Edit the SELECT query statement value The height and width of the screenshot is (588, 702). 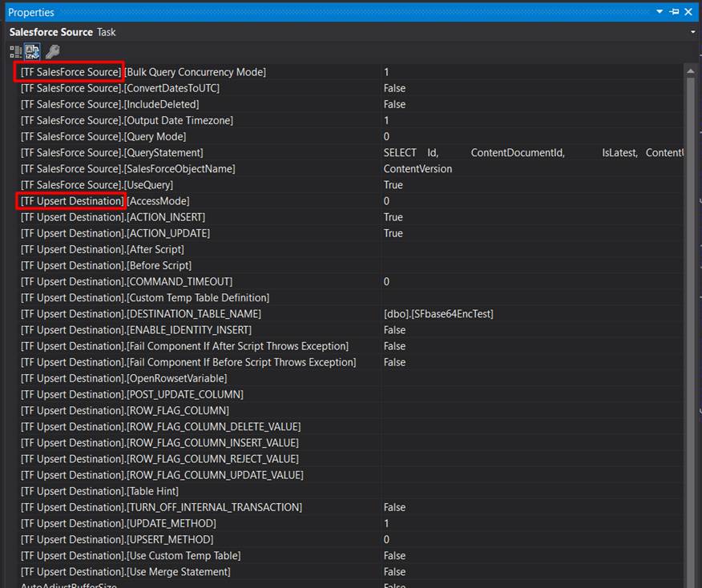click(x=481, y=152)
